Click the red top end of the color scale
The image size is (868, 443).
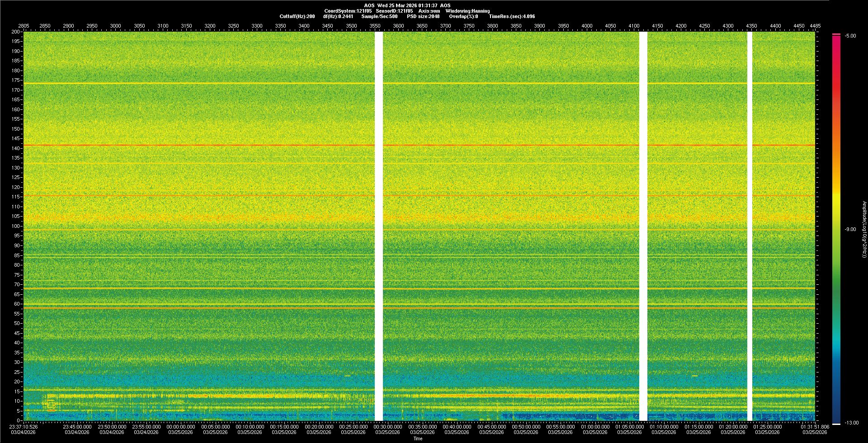coord(836,37)
